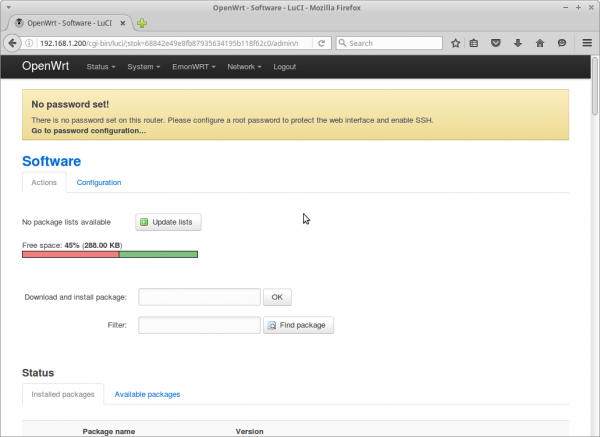Expand the System menu
The height and width of the screenshot is (437, 600).
coord(143,67)
